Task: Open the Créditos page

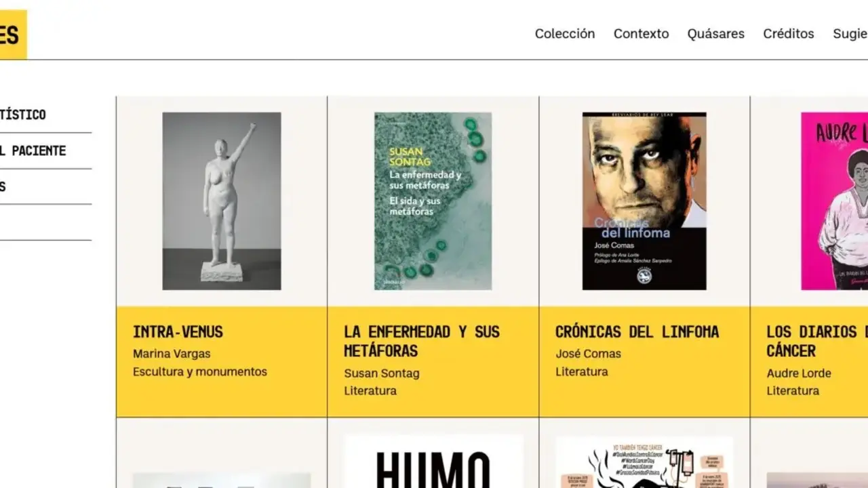Action: (x=788, y=34)
